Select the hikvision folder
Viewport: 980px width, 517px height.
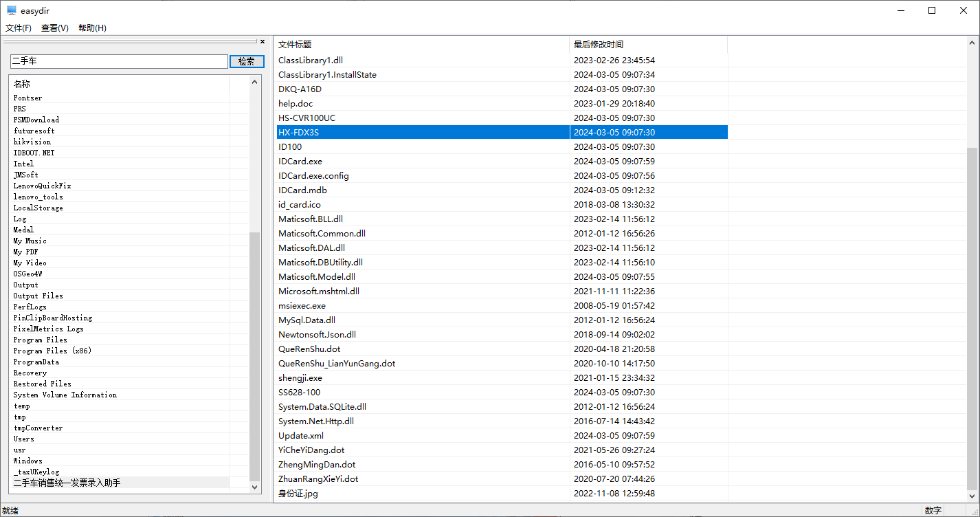pos(32,142)
